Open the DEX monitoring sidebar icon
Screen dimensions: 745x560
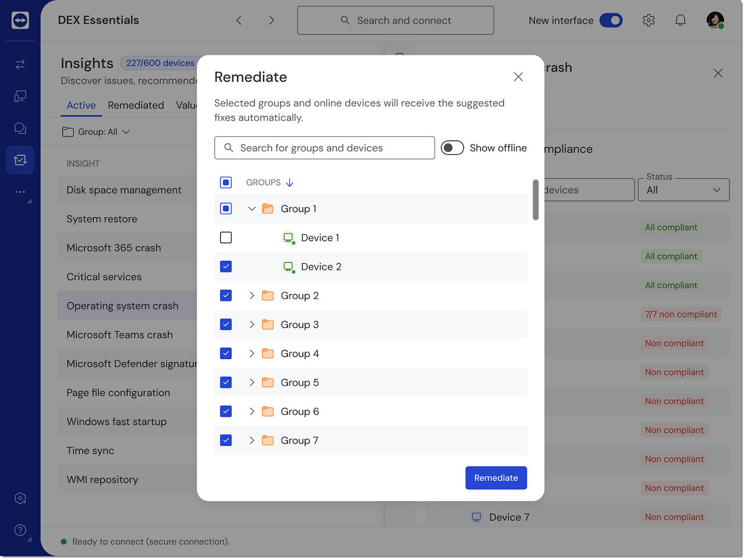(x=20, y=160)
